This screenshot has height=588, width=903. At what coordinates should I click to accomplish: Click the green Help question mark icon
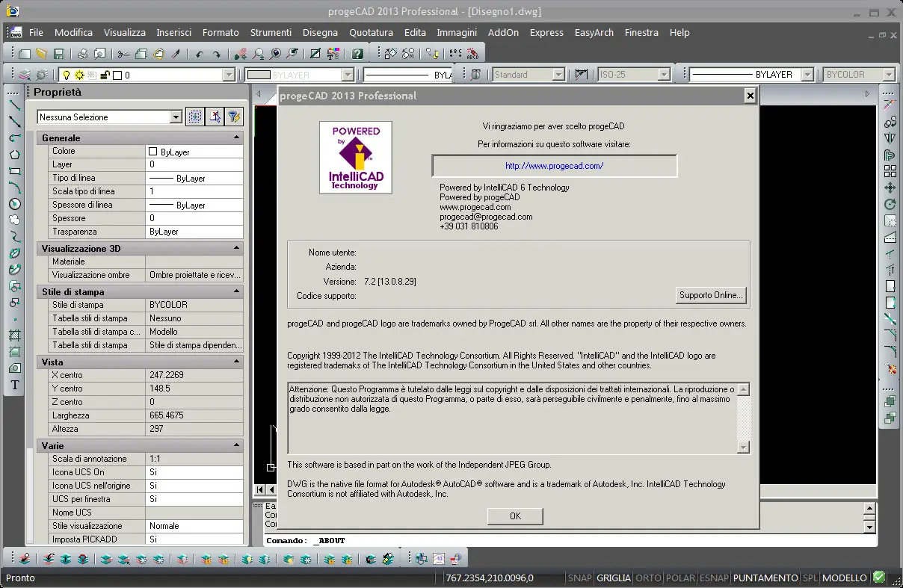tap(357, 54)
